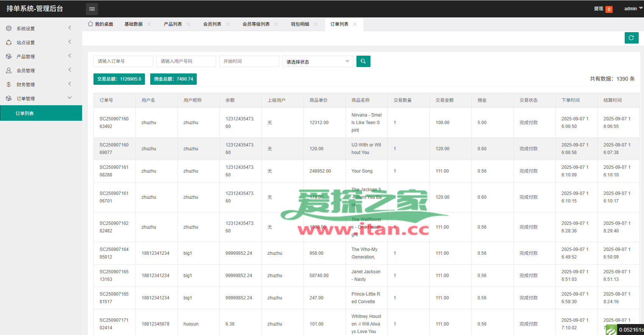Viewport: 644px width, 335px height.
Task: Toggle the sidebar collapse hamburger icon
Action: click(92, 9)
